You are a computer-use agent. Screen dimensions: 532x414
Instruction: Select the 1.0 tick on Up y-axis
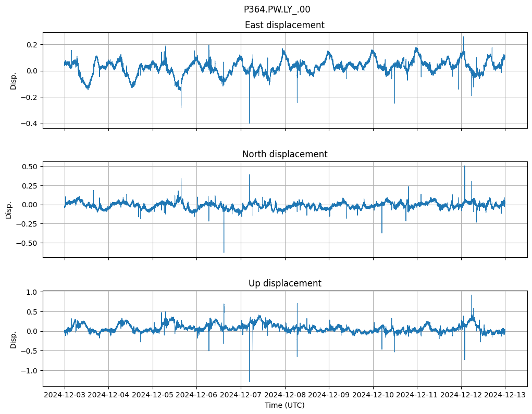pyautogui.click(x=32, y=292)
